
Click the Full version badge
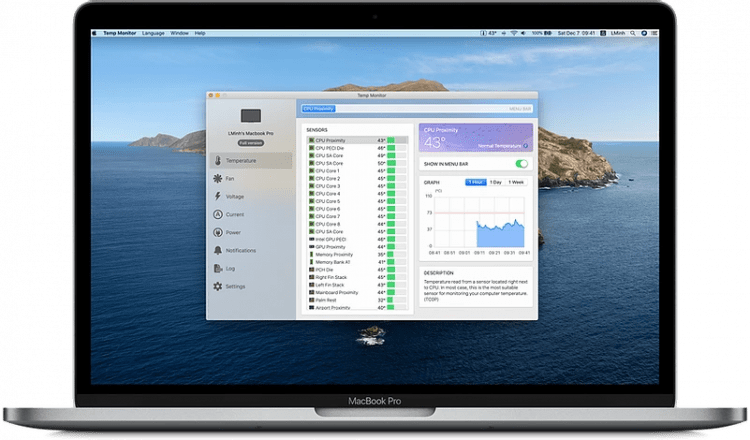tap(250, 143)
